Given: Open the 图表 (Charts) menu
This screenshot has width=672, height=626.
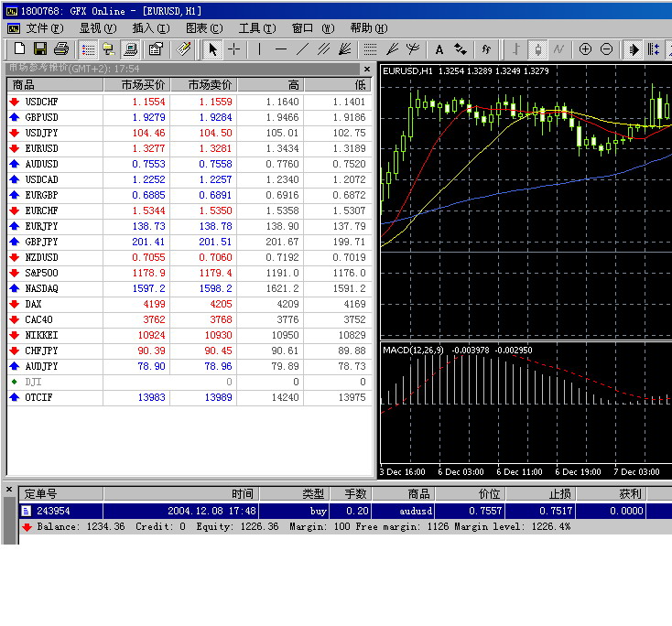Looking at the screenshot, I should pos(202,28).
